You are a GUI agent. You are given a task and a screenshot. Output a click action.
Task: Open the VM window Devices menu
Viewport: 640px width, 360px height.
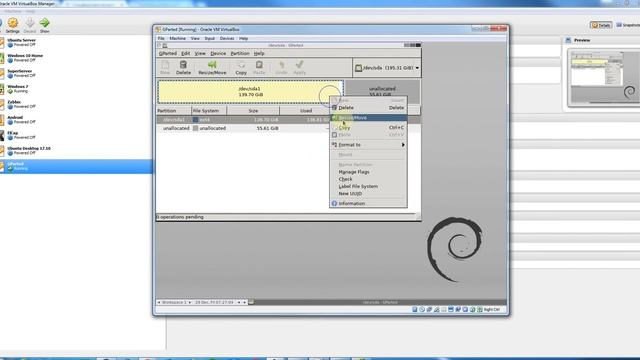point(227,38)
